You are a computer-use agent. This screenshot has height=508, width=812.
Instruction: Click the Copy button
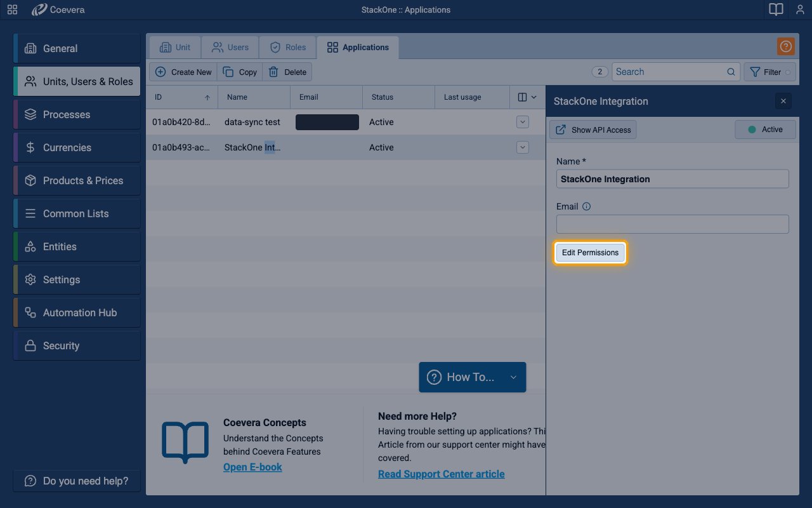tap(239, 72)
